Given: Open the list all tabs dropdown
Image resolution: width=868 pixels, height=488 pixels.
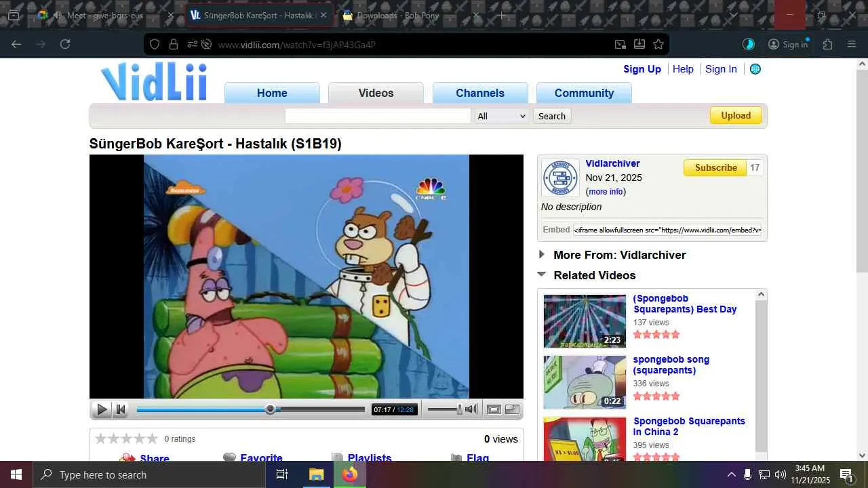Looking at the screenshot, I should tap(733, 15).
